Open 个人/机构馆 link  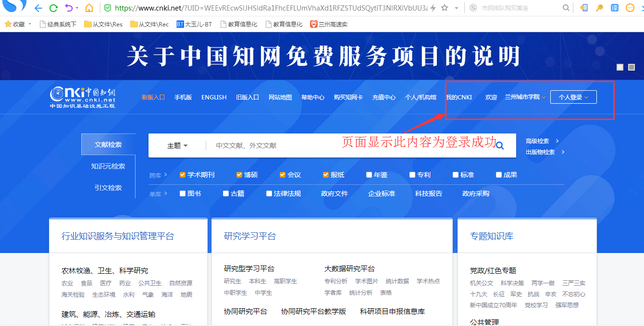click(421, 97)
